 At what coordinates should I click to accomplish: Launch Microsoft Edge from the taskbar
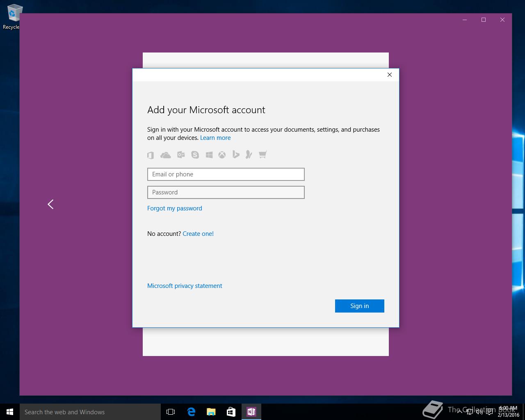tap(191, 412)
